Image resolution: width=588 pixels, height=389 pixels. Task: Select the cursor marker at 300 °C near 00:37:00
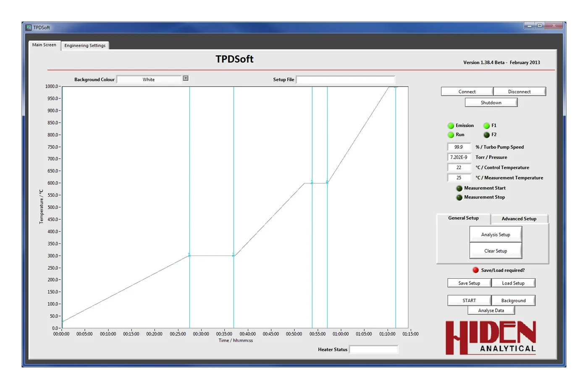tap(234, 255)
